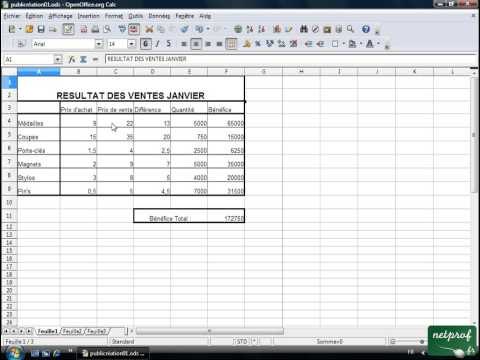
Task: Click the Sum sigma button
Action: (x=83, y=59)
